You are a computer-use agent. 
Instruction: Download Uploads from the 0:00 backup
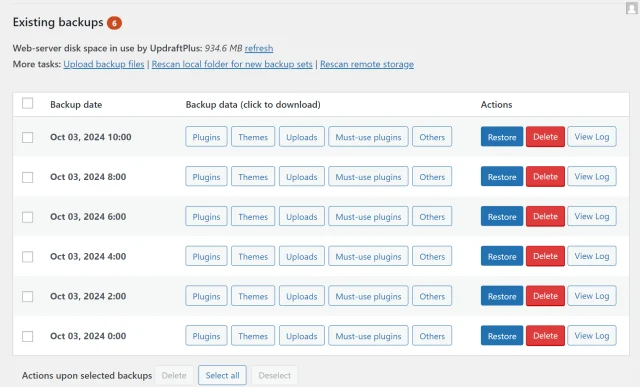302,336
